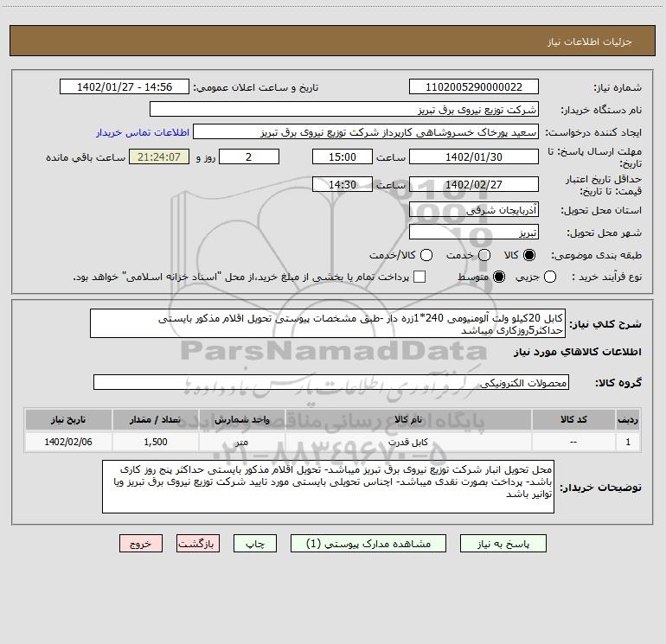Click the request creator name field

coord(366,132)
